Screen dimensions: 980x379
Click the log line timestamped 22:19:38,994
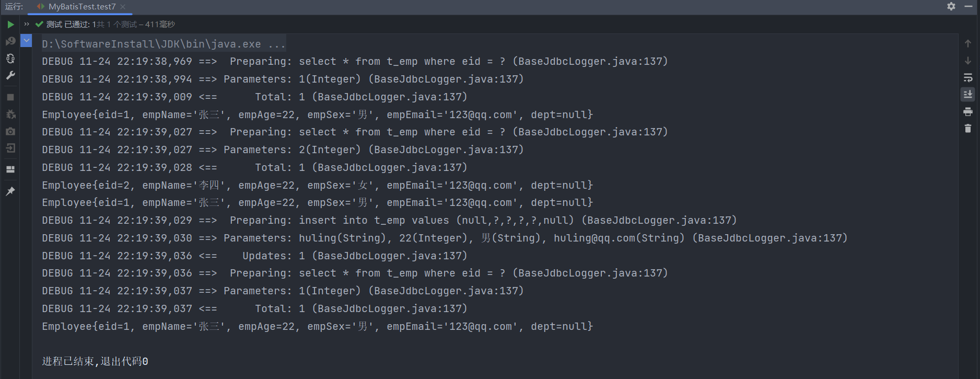point(283,79)
